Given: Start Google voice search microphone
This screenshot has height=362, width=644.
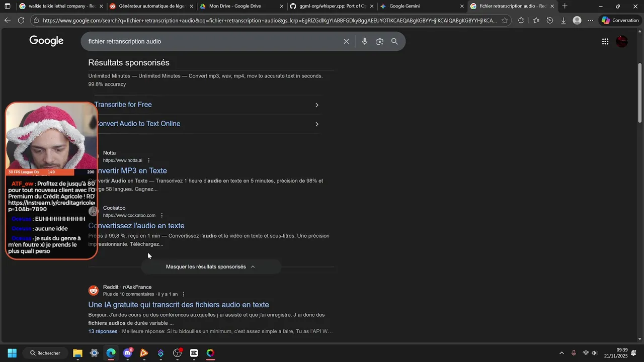Looking at the screenshot, I should click(365, 41).
